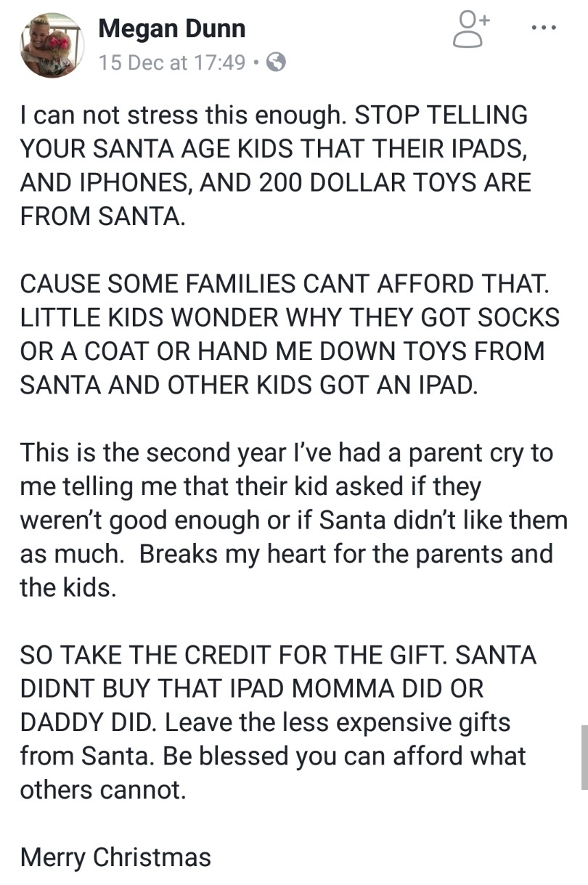588x885 pixels.
Task: Click the line starting "I can not stress"
Action: (x=274, y=115)
